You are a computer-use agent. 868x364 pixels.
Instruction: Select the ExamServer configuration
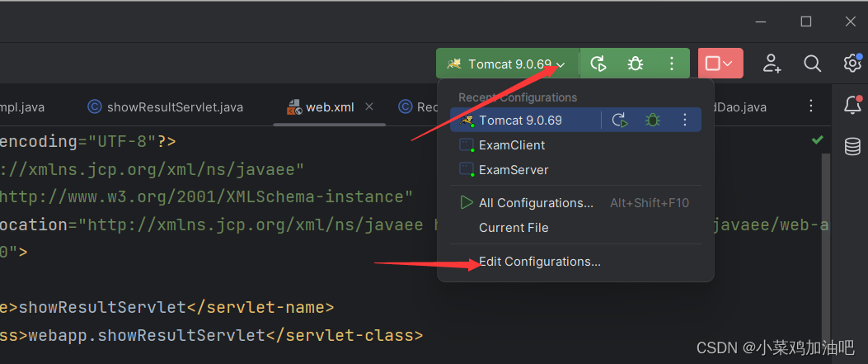(x=575, y=169)
